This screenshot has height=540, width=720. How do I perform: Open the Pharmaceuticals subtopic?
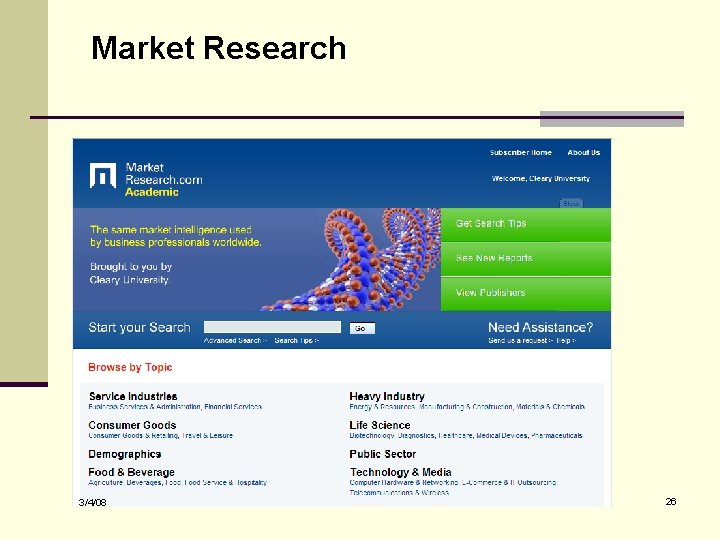click(557, 436)
